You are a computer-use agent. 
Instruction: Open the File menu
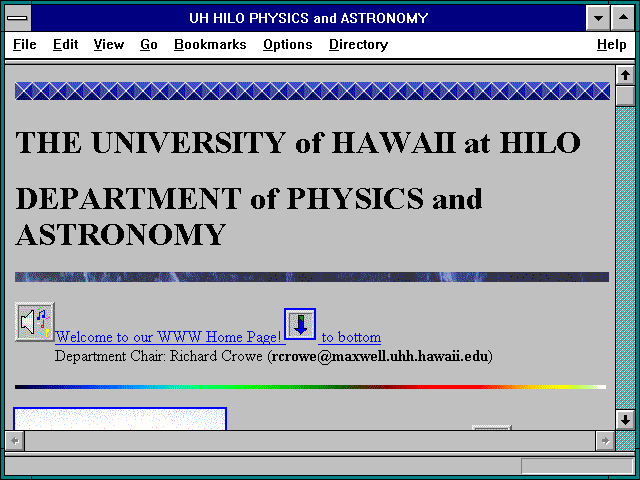[x=24, y=44]
